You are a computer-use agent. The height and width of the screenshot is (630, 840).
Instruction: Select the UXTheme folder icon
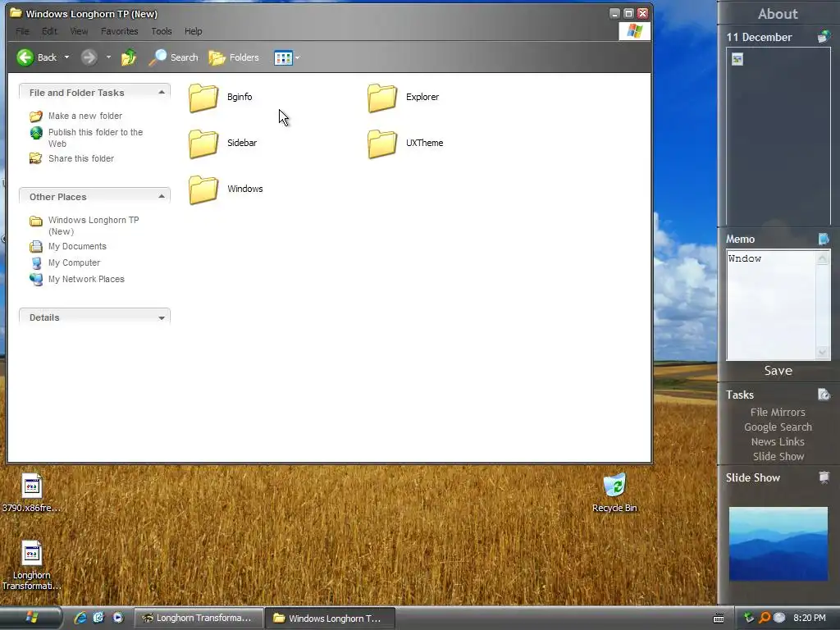tap(382, 144)
